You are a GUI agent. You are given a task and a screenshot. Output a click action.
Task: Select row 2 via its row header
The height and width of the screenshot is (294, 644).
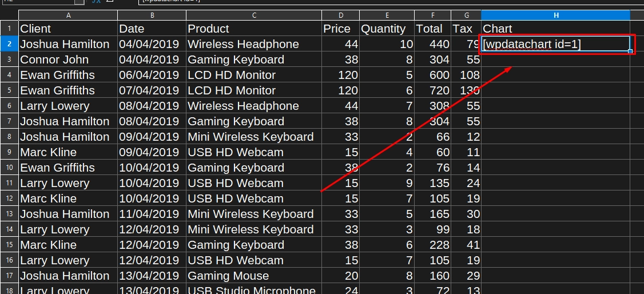tap(9, 44)
